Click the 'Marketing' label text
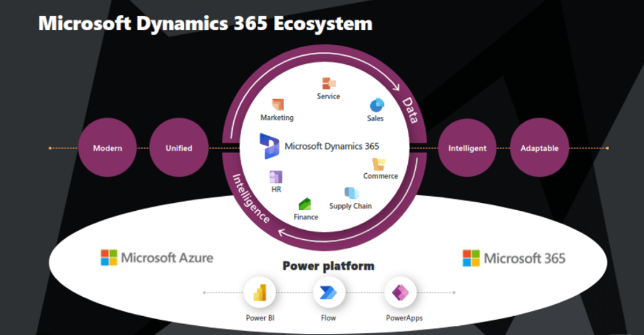This screenshot has height=335, width=644. pos(277,118)
